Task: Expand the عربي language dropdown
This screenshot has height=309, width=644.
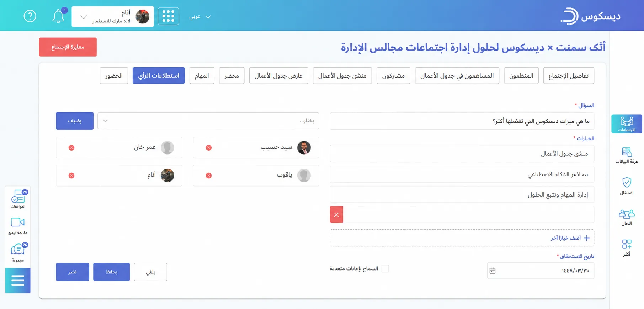Action: (x=200, y=17)
